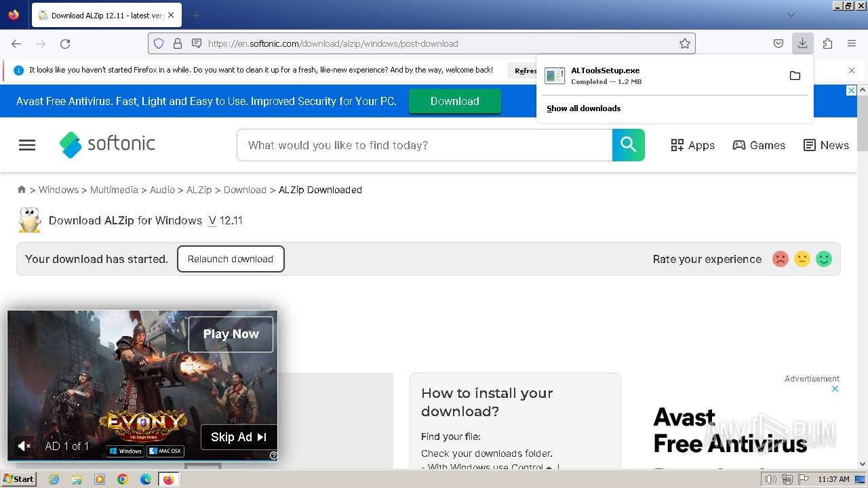List all tabs dropdown arrow
This screenshot has width=868, height=488.
pos(791,15)
